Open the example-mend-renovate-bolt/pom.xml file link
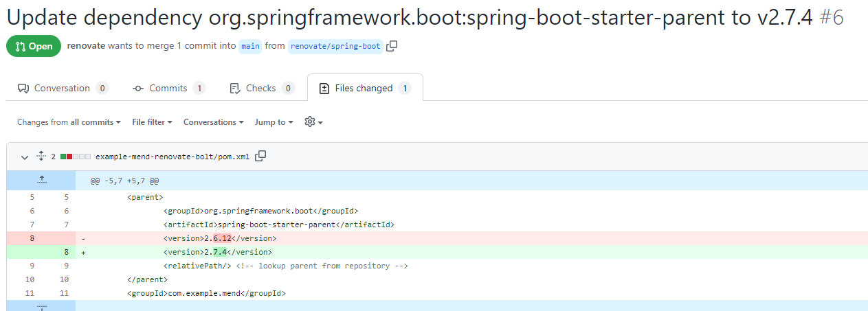 click(173, 157)
